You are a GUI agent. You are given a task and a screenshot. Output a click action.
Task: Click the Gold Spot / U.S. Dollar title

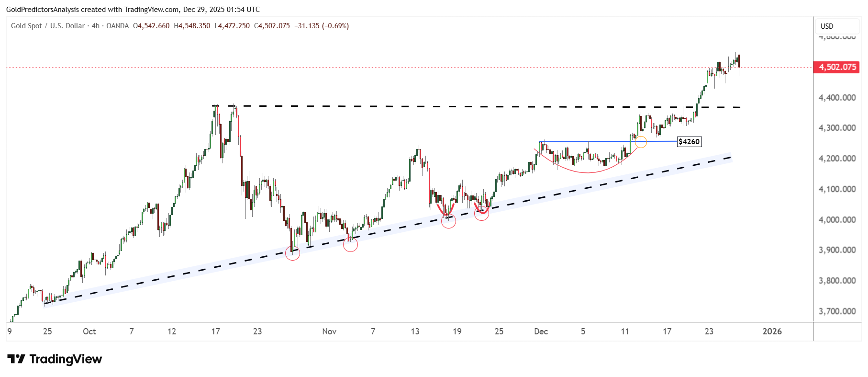(48, 26)
